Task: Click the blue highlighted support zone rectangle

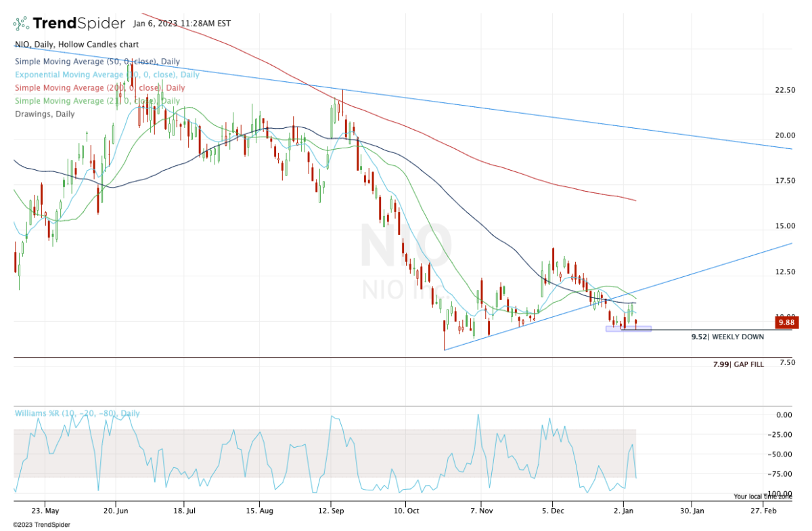Action: 628,329
